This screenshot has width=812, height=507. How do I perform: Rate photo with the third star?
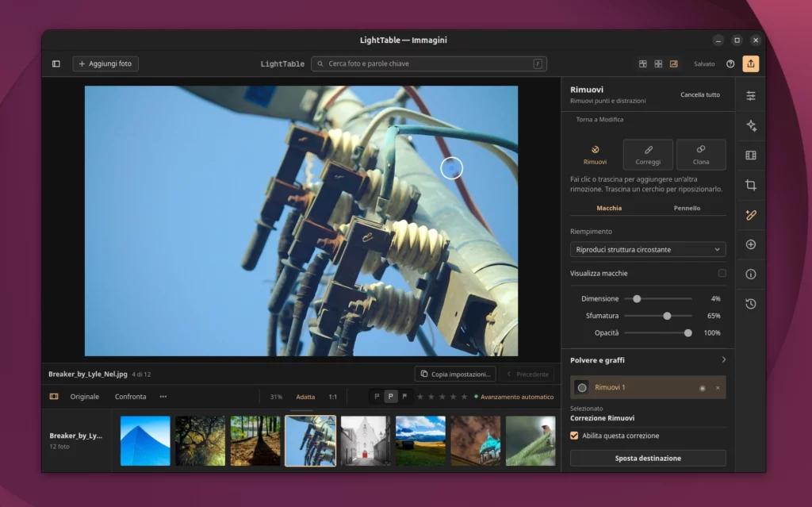tap(442, 397)
